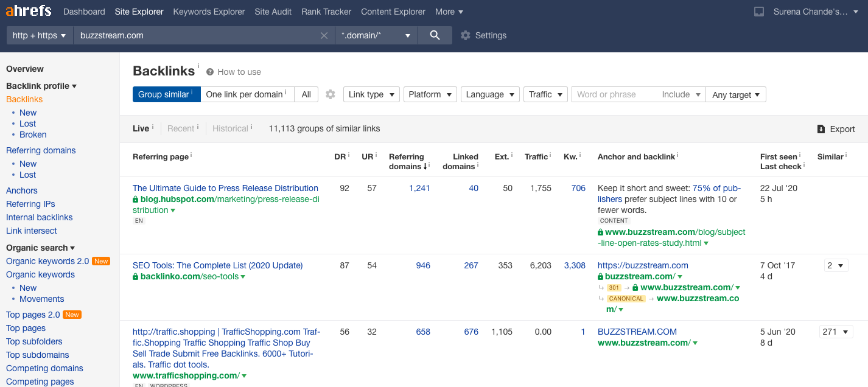The height and width of the screenshot is (387, 868).
Task: Open the Any target dropdown
Action: [736, 94]
